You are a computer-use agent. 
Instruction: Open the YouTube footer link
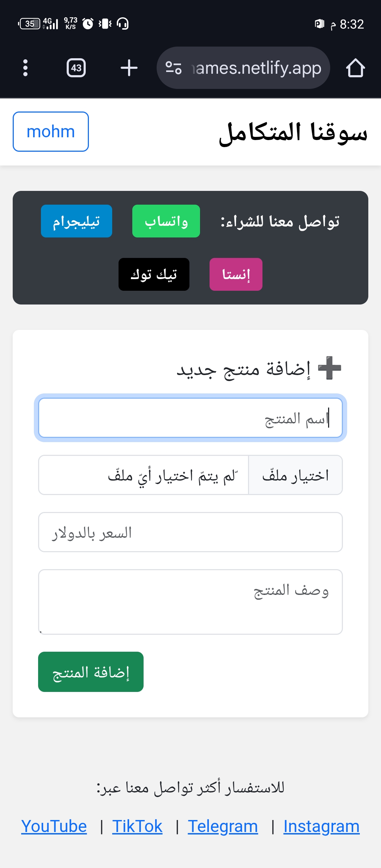(54, 826)
